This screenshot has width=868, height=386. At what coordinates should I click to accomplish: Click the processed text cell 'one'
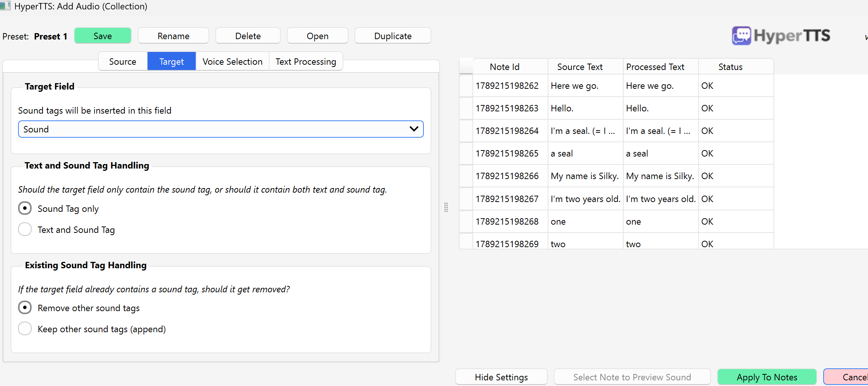661,222
